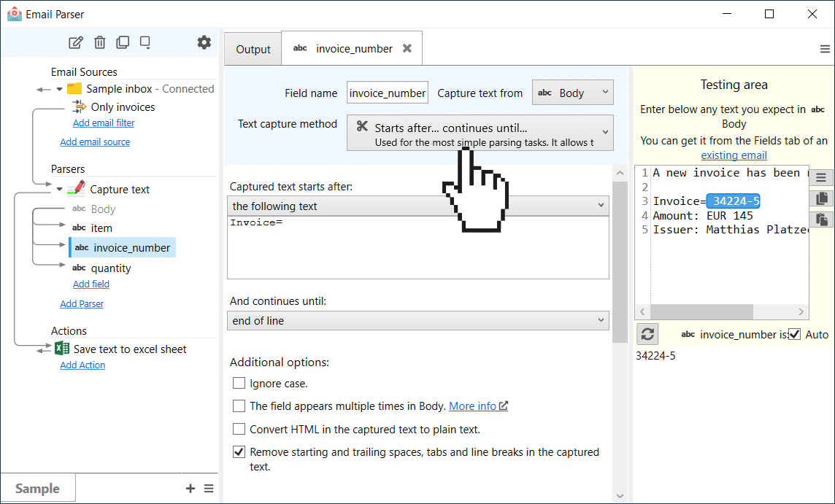Click the refresh test button in Testing area

(x=647, y=334)
